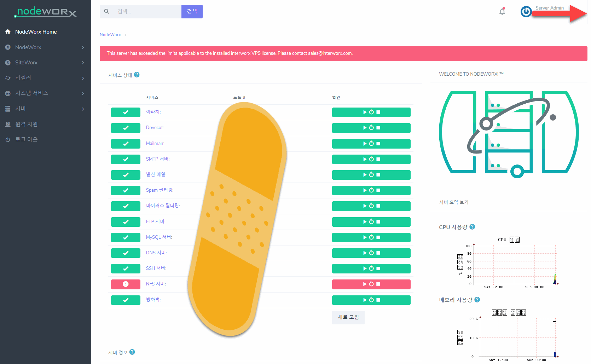
Task: Stop the Mailman service
Action: pos(378,144)
